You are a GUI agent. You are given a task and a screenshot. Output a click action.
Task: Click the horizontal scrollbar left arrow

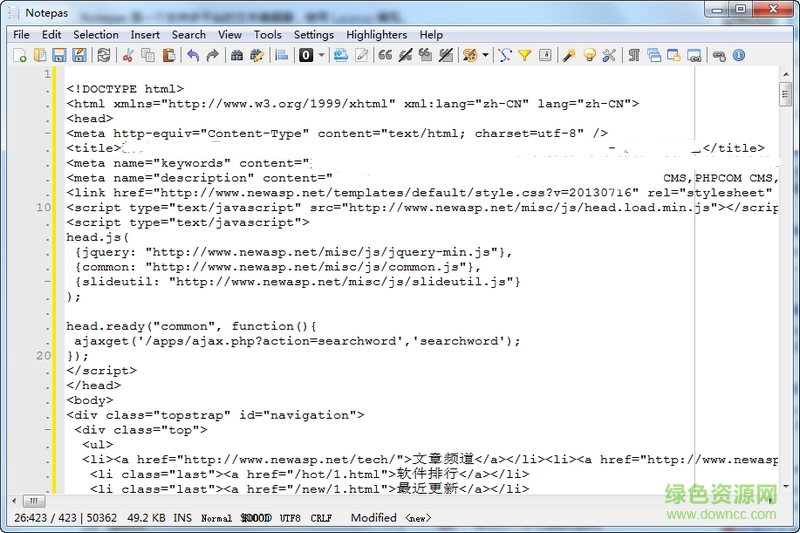[14, 500]
